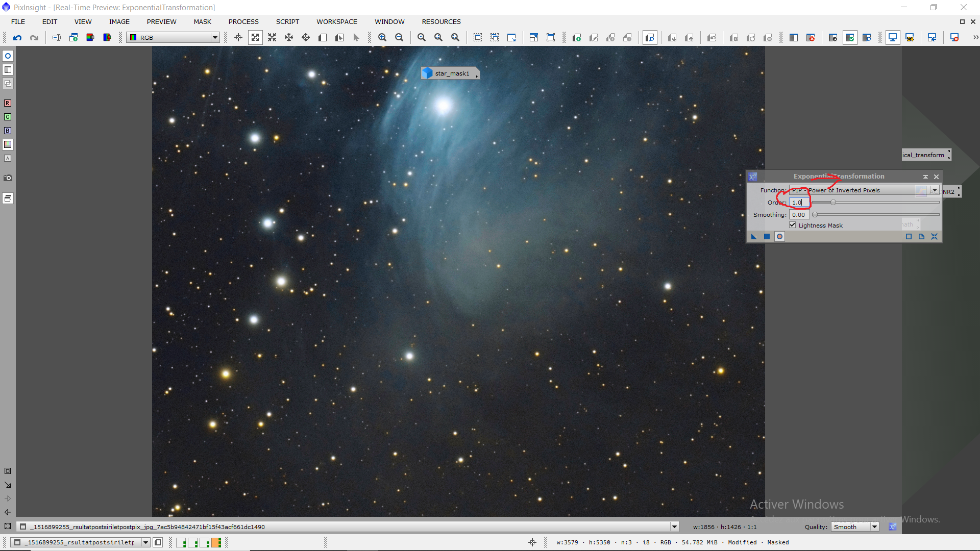Click the Zoom In magnifier icon
Viewport: 980px width, 551px height.
click(x=382, y=37)
